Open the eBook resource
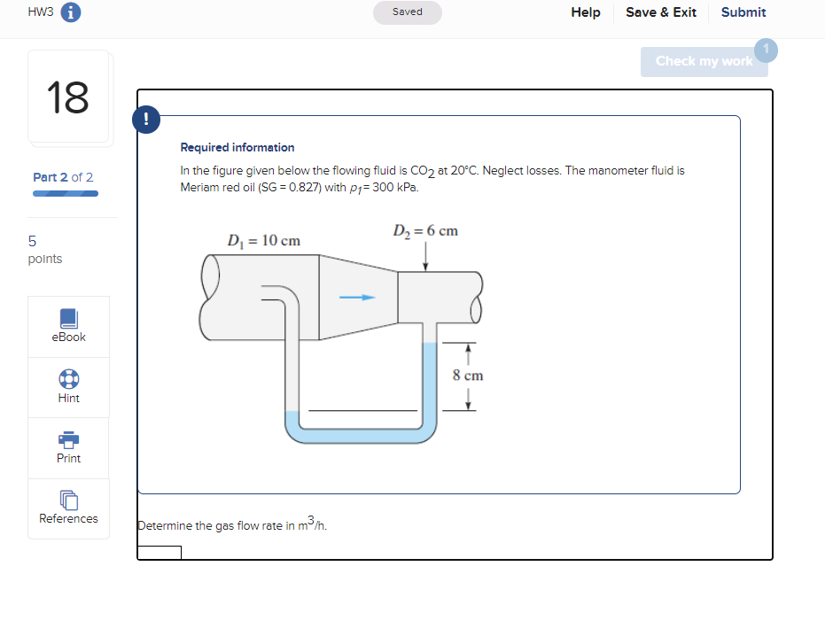This screenshot has width=825, height=644. [68, 326]
